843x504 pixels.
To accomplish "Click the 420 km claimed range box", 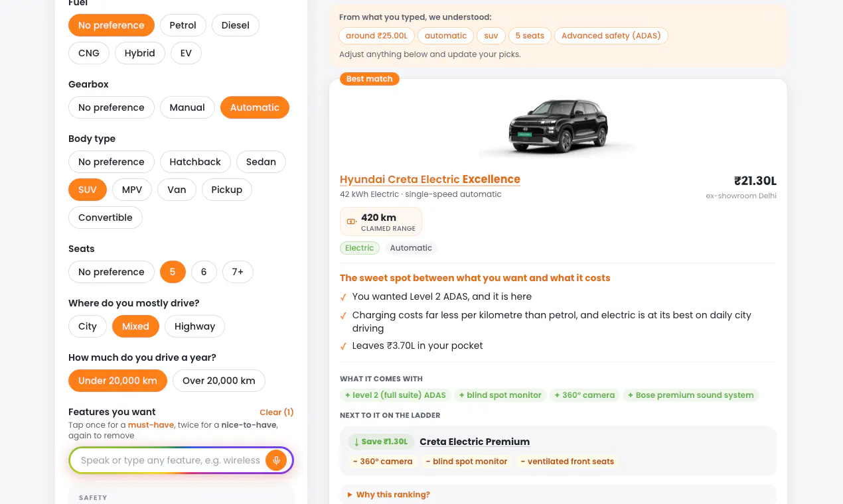I will click(x=381, y=221).
